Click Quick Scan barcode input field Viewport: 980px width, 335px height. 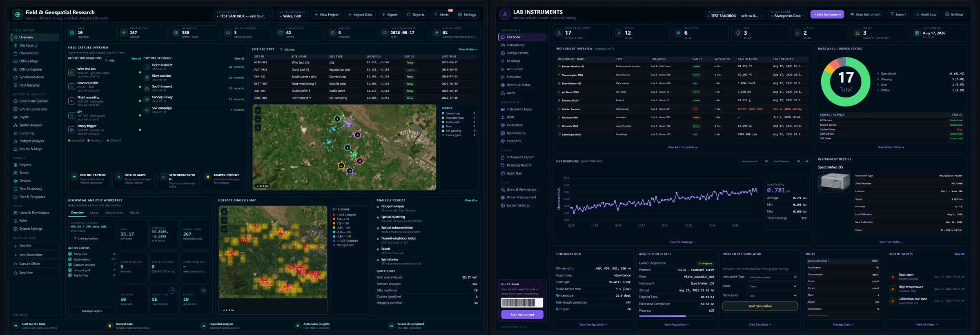point(522,302)
